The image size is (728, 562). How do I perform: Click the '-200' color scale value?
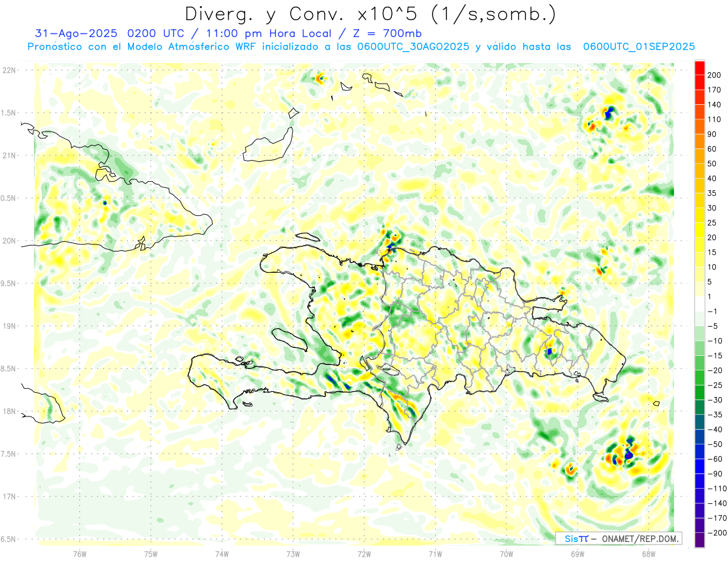718,532
